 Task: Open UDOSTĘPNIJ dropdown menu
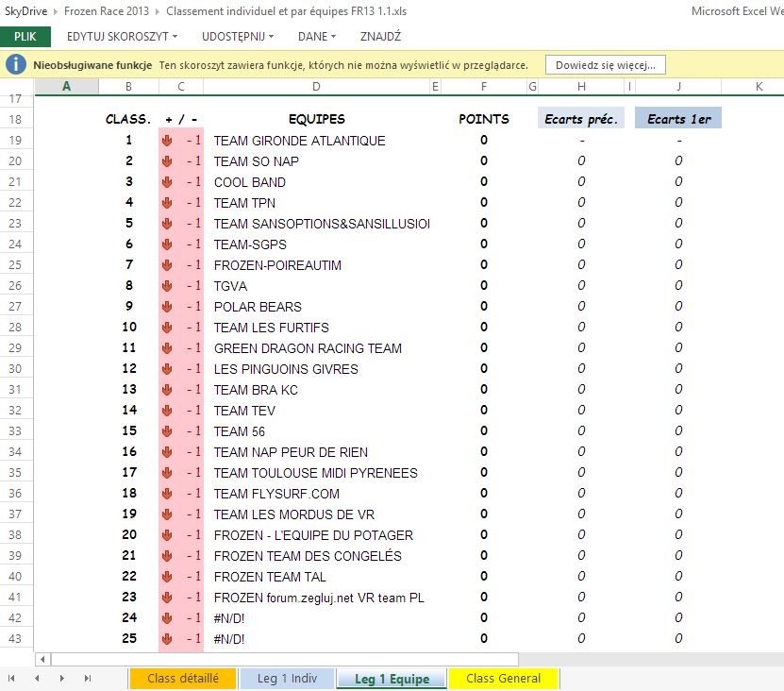(x=238, y=37)
